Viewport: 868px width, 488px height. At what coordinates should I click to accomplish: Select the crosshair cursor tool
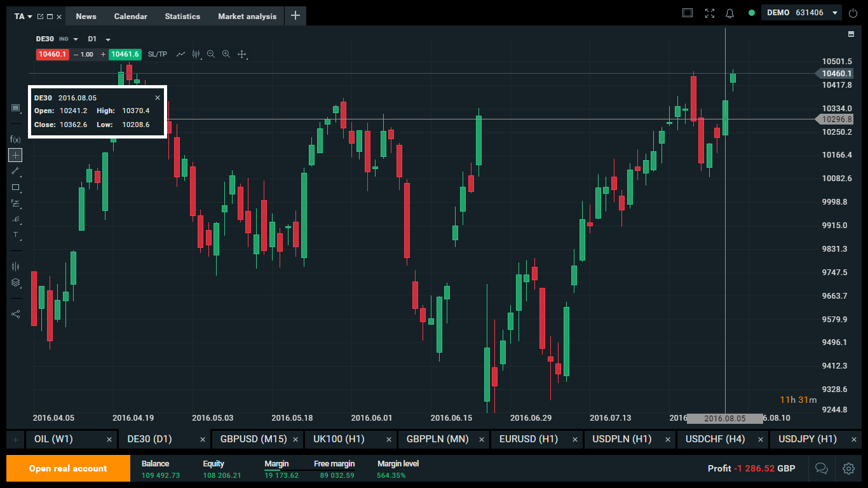click(x=15, y=155)
